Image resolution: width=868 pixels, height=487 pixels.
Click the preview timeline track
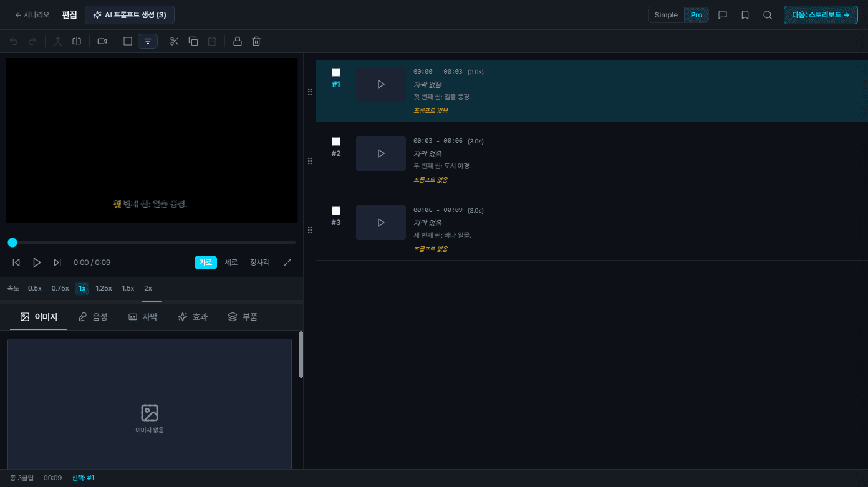(152, 243)
